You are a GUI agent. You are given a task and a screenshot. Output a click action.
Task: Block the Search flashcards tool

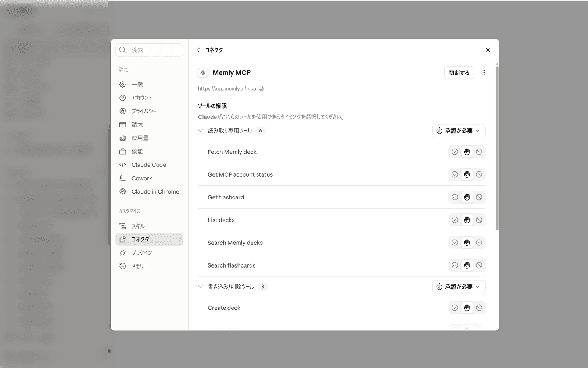coord(479,265)
